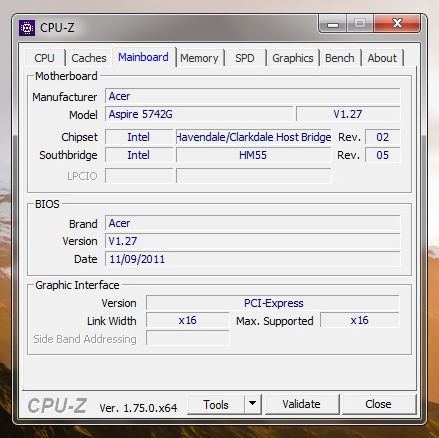Open the Bench tab

click(340, 58)
